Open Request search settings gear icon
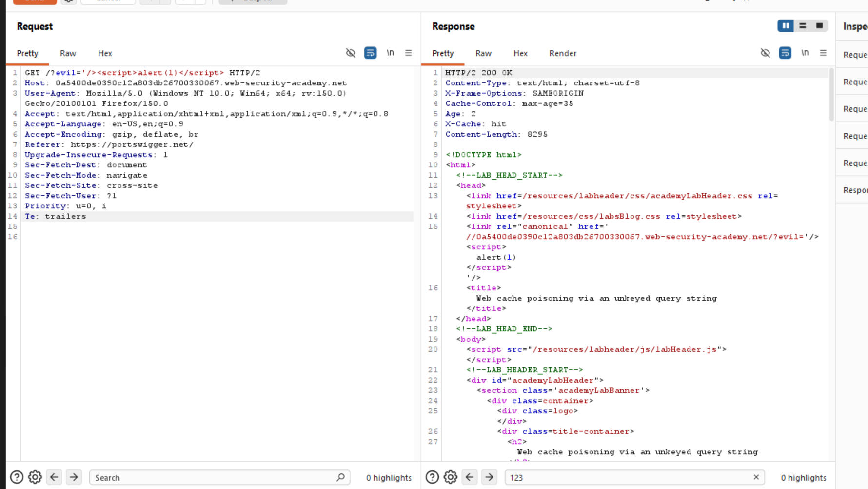 (x=35, y=477)
